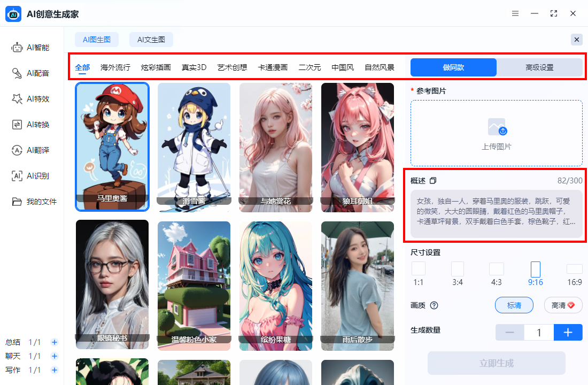Screen dimensions: 588x385
Task: Switch to 做同款 mode
Action: [x=453, y=67]
